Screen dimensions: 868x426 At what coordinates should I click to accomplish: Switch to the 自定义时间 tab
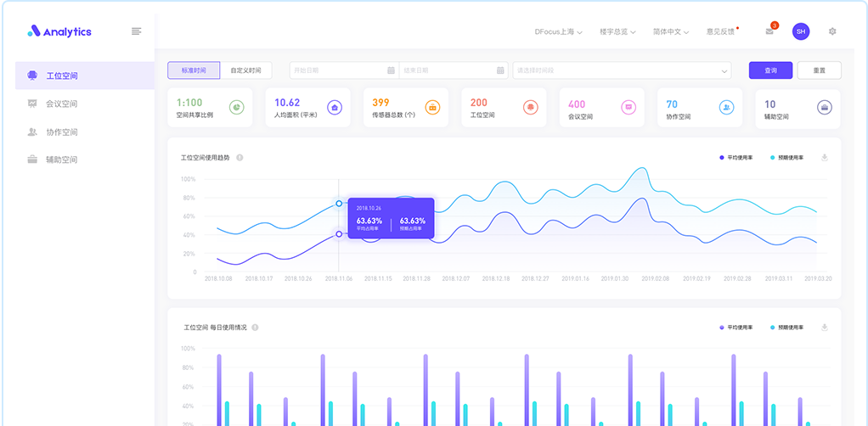[246, 70]
